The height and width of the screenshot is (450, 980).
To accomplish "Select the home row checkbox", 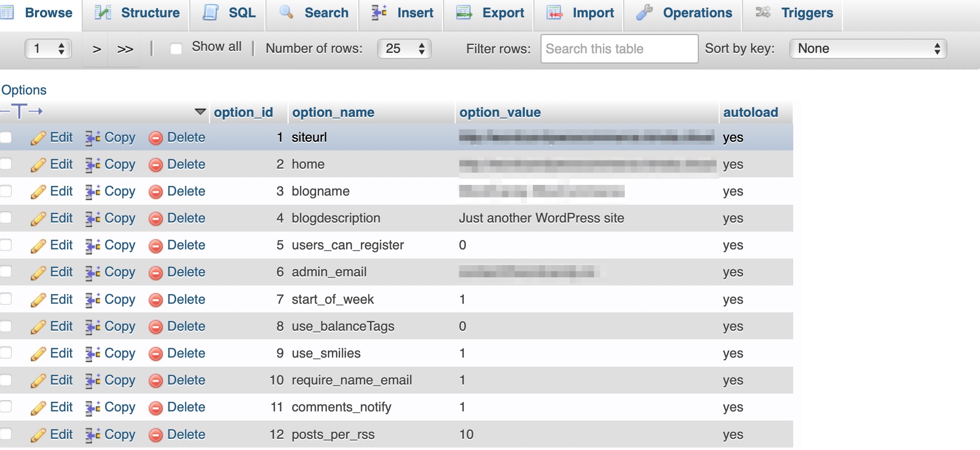I will click(6, 164).
